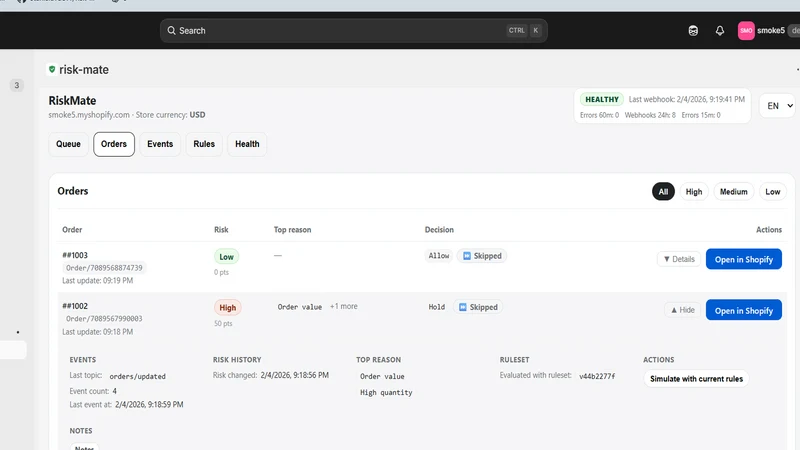Click ruleset version v44b2277f
800x450 pixels.
click(x=597, y=376)
